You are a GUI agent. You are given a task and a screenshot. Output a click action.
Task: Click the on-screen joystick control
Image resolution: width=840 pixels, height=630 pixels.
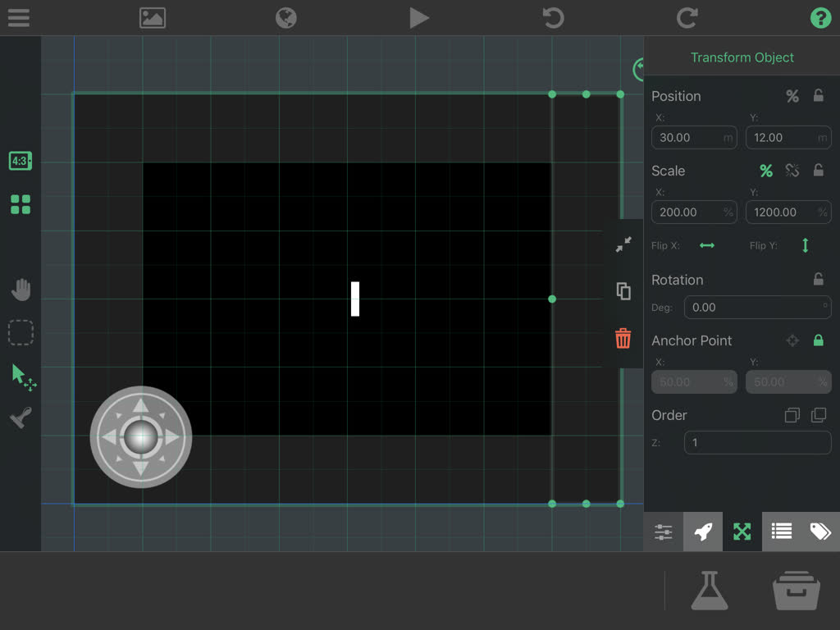point(141,436)
